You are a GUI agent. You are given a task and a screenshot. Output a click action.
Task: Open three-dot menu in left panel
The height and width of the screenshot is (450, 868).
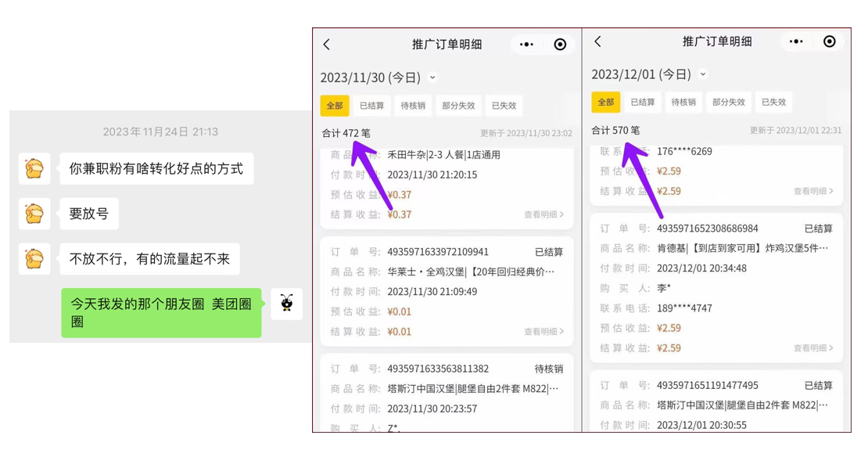526,45
